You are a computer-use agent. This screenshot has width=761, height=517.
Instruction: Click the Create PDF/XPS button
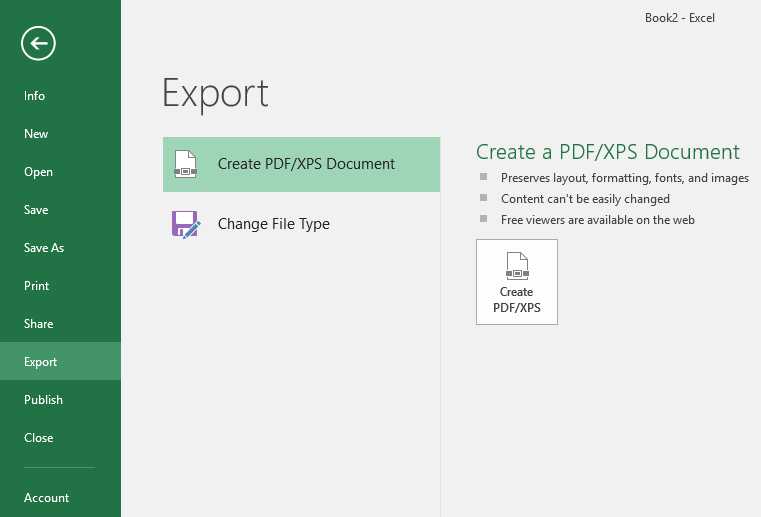point(517,282)
